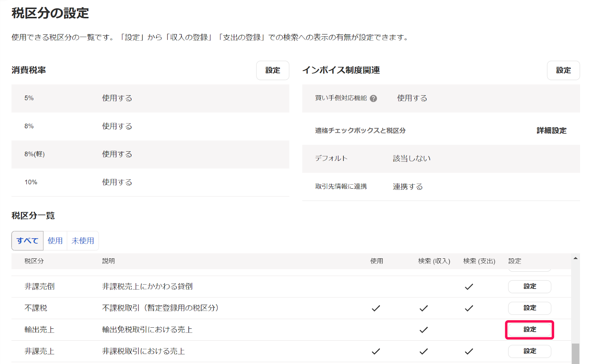Click description 非課税売上にかかわる貸倒

pos(147,287)
